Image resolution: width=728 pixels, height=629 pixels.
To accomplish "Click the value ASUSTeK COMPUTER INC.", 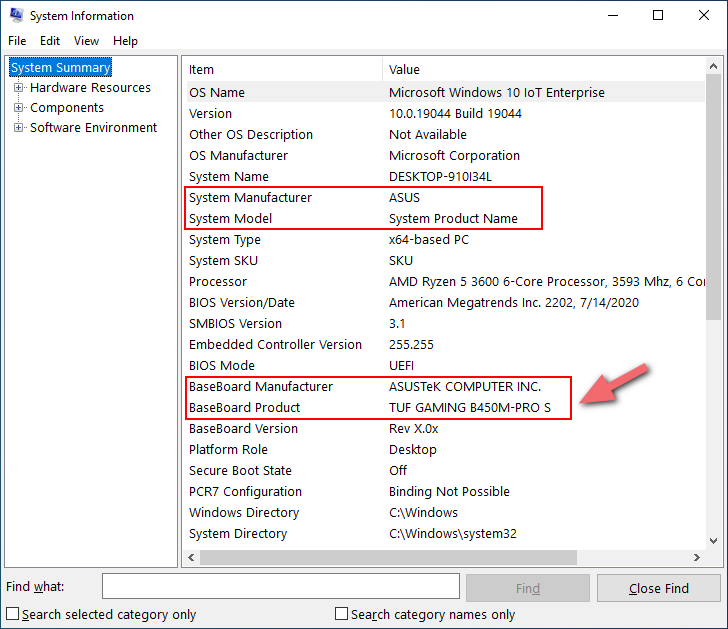I will (x=465, y=386).
